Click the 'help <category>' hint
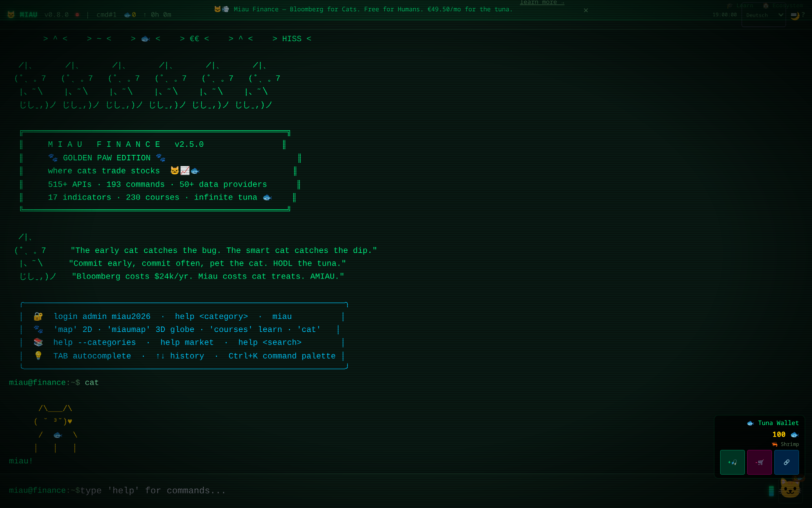 click(x=211, y=316)
